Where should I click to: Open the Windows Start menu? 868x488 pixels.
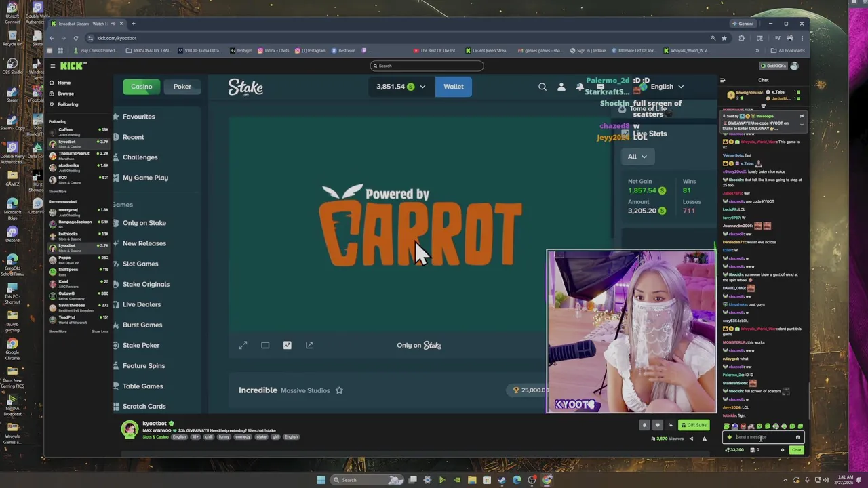click(x=321, y=480)
